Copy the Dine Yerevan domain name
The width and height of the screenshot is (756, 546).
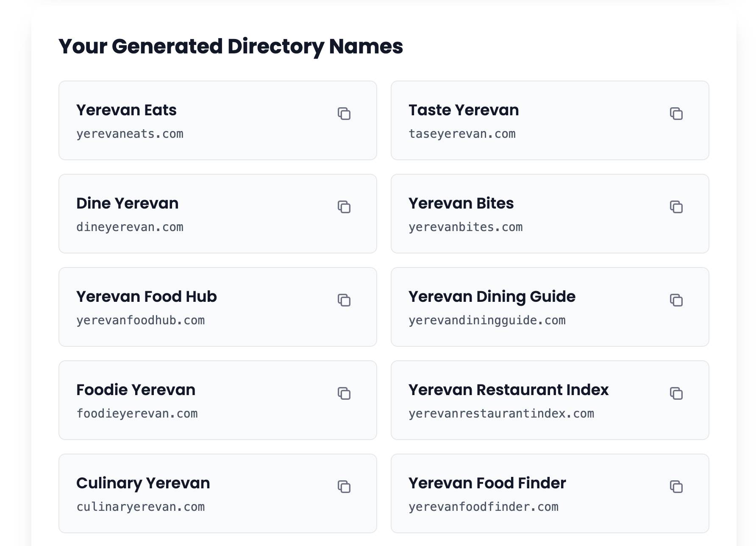point(345,207)
